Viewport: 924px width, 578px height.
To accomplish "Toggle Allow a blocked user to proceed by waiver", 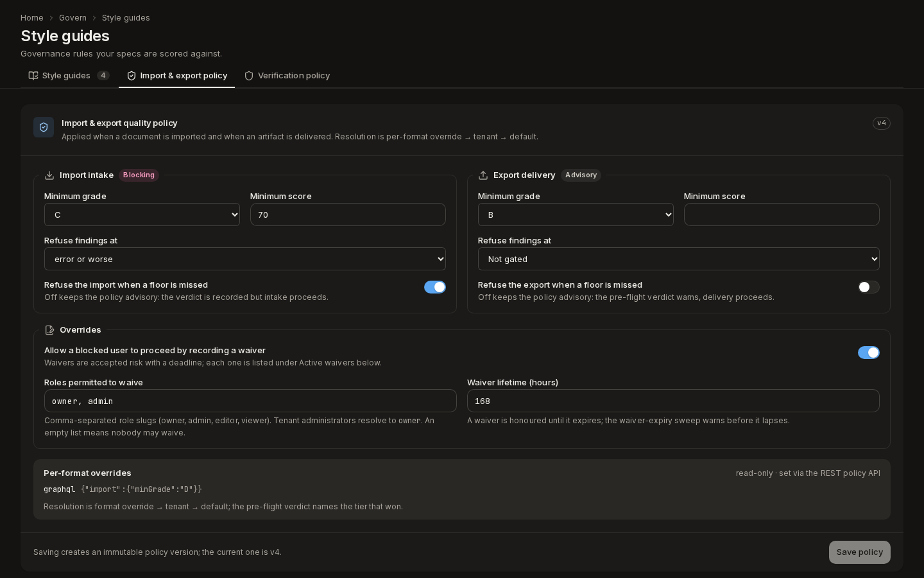I will tap(869, 353).
